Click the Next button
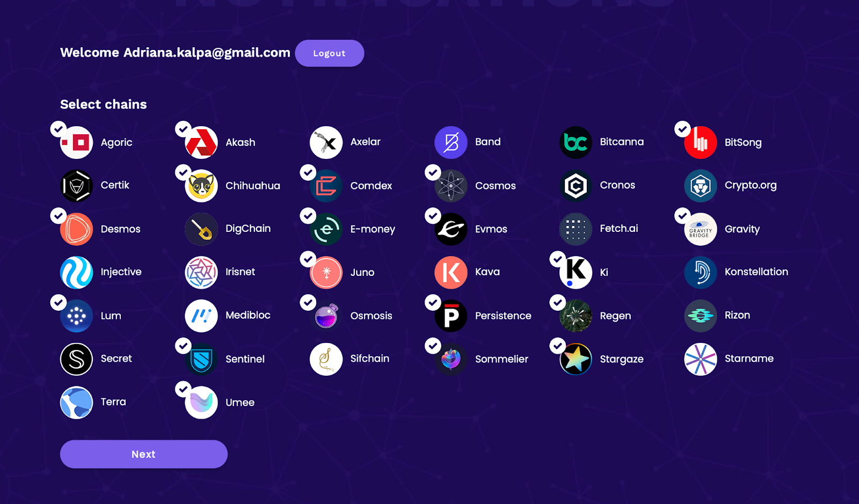Image resolution: width=859 pixels, height=504 pixels. pyautogui.click(x=144, y=454)
